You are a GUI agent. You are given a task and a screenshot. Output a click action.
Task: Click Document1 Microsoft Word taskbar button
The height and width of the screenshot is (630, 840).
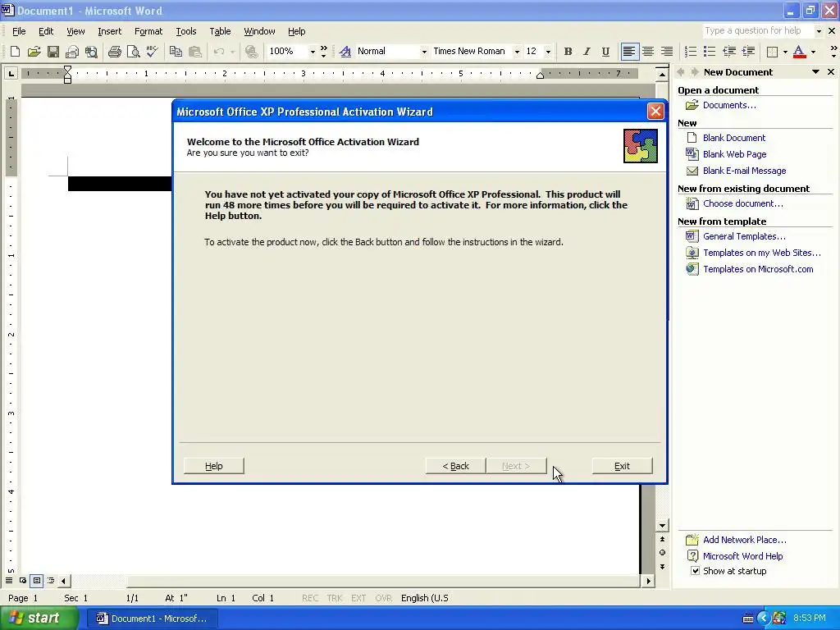point(153,619)
